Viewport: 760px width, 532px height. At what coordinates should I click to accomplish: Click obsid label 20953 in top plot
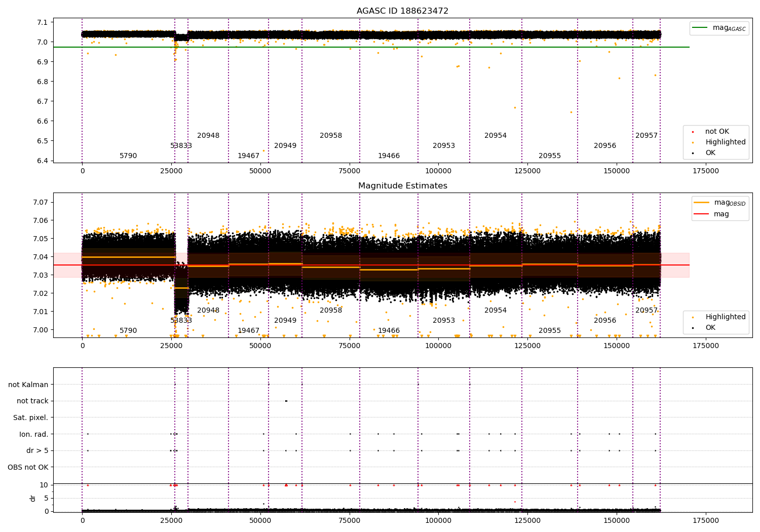click(444, 146)
